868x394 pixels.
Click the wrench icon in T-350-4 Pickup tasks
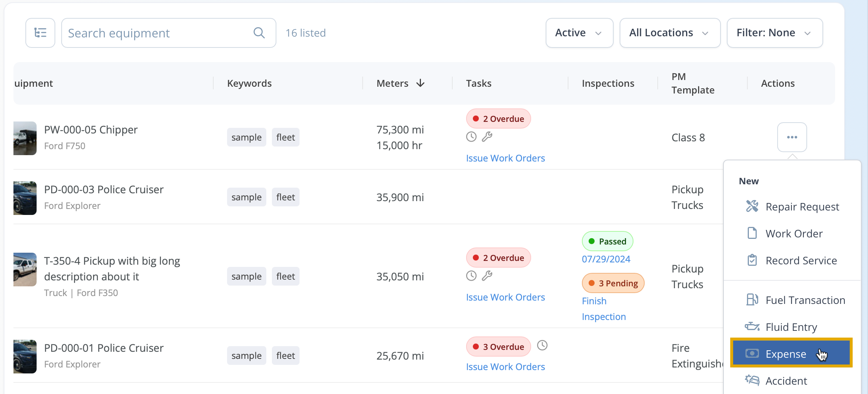[487, 276]
